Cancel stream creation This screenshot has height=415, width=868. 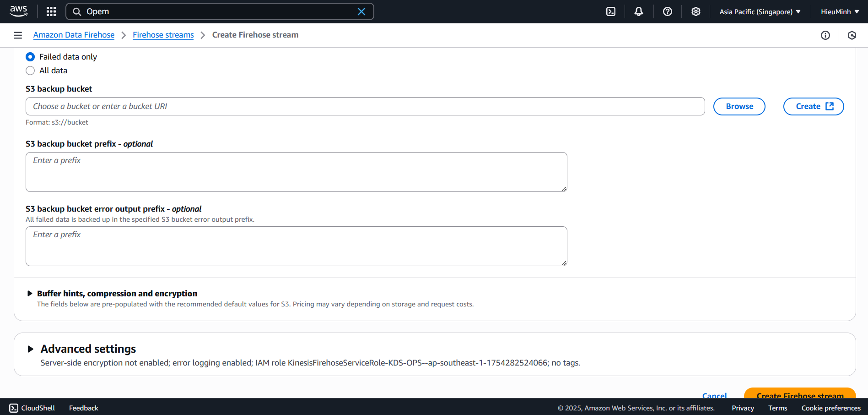click(x=714, y=395)
